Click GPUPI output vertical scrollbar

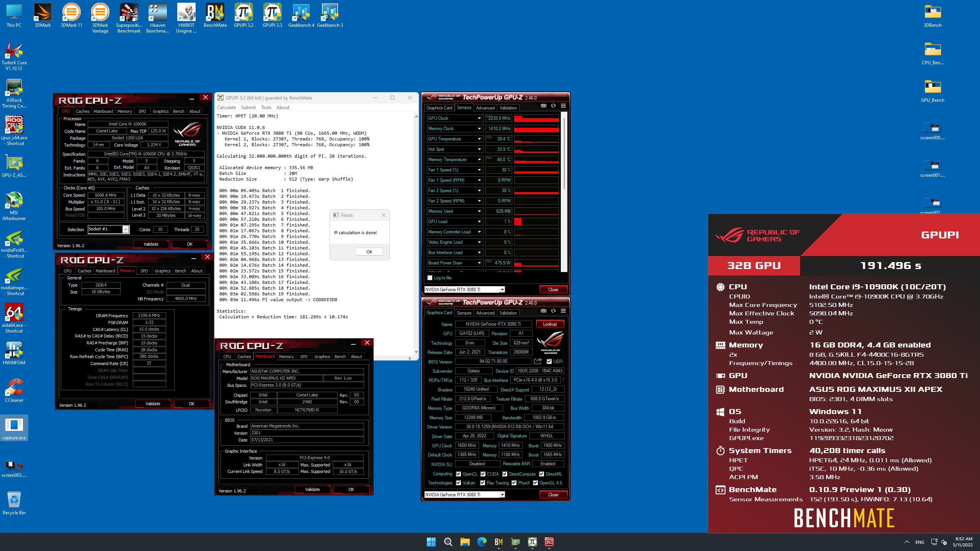(x=416, y=234)
